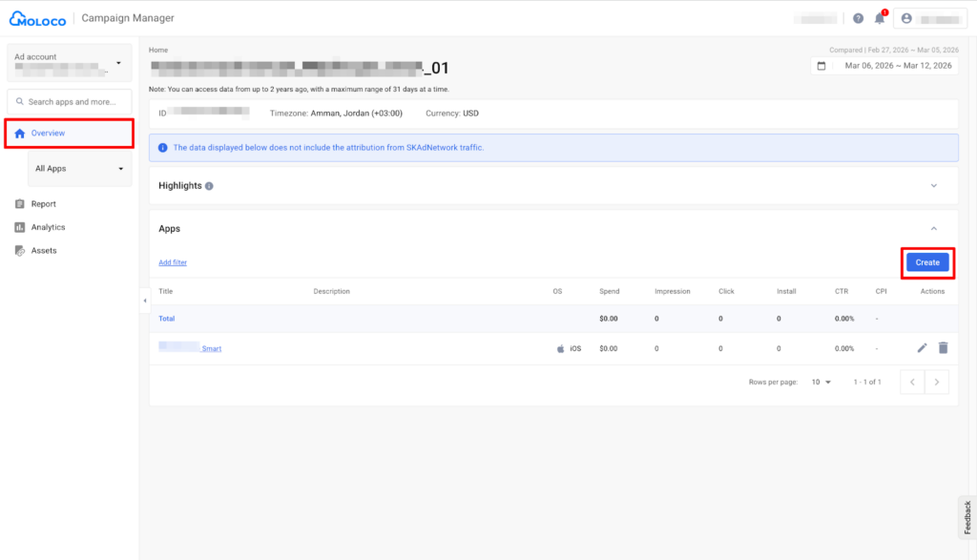Click the Moloco logo
977x560 pixels.
pos(37,18)
